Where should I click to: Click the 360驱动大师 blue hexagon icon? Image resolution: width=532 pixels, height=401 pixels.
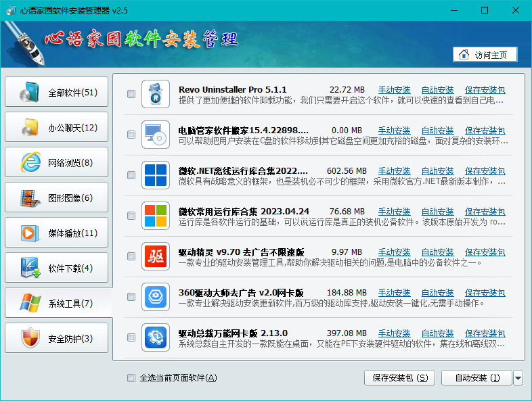[156, 297]
